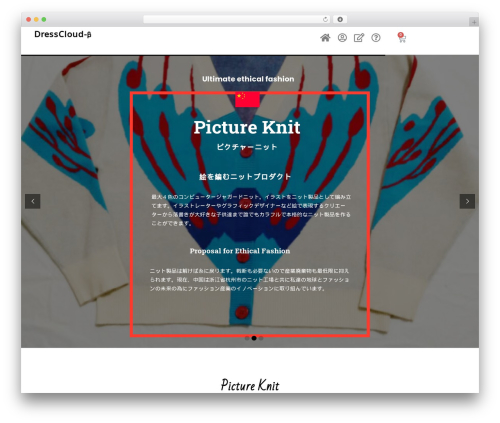Click the Proposal for Ethical Fashion heading

pyautogui.click(x=240, y=251)
